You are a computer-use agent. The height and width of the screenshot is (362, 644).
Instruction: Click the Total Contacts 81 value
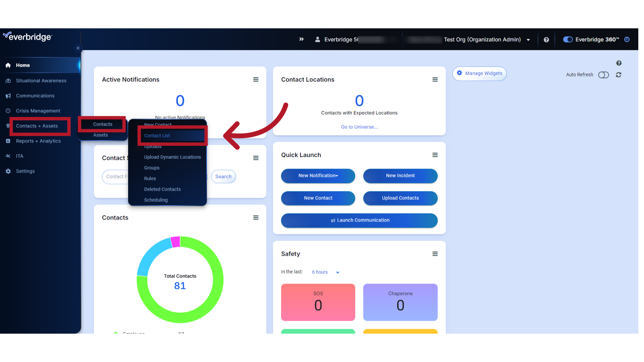tap(180, 286)
